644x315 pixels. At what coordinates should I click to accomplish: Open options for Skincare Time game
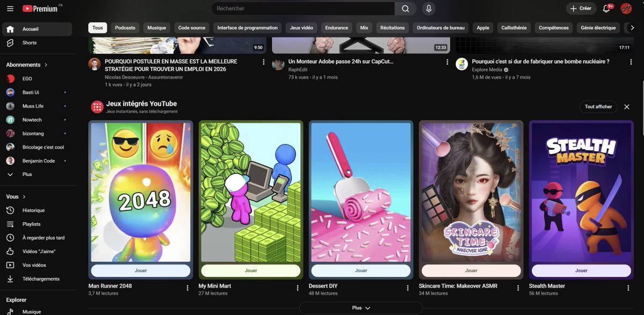518,288
